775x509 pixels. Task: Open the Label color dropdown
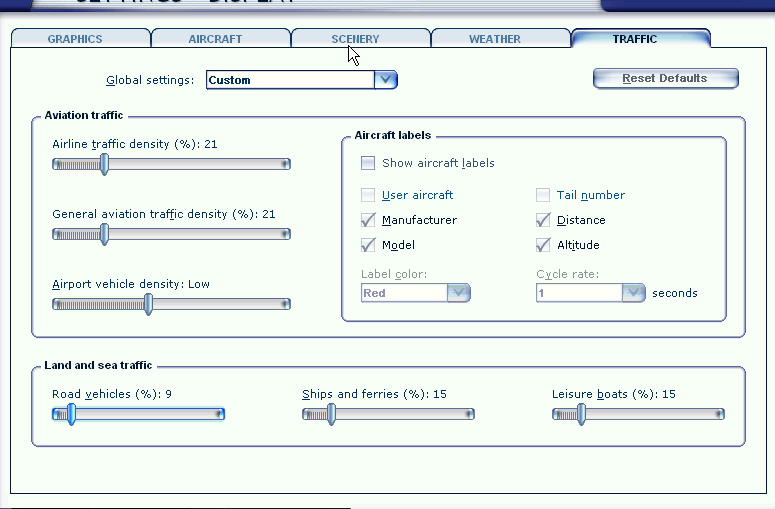pos(458,293)
